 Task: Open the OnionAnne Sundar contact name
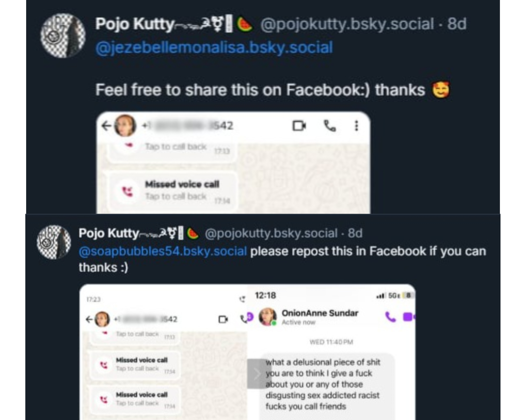320,313
